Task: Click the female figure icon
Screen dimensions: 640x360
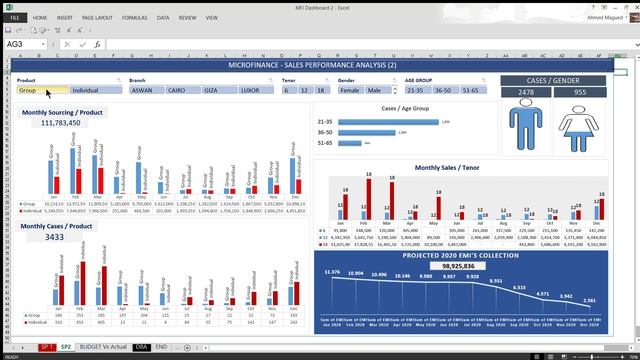Action: pyautogui.click(x=579, y=128)
